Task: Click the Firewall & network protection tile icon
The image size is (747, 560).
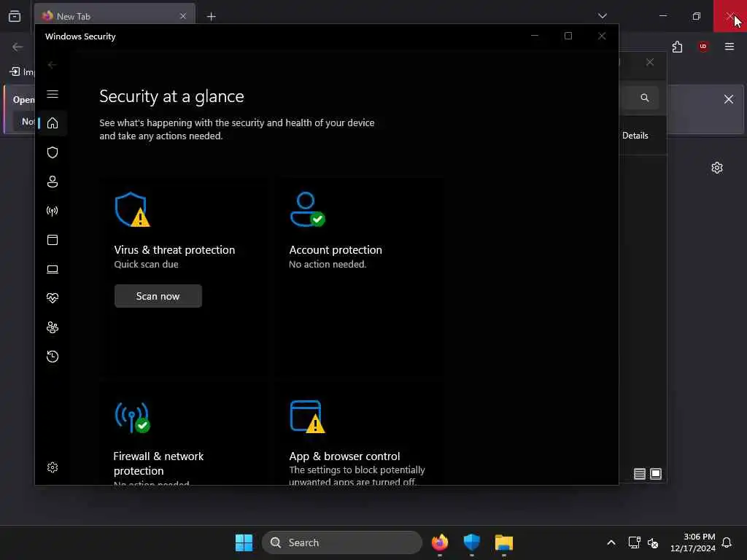Action: tap(133, 417)
